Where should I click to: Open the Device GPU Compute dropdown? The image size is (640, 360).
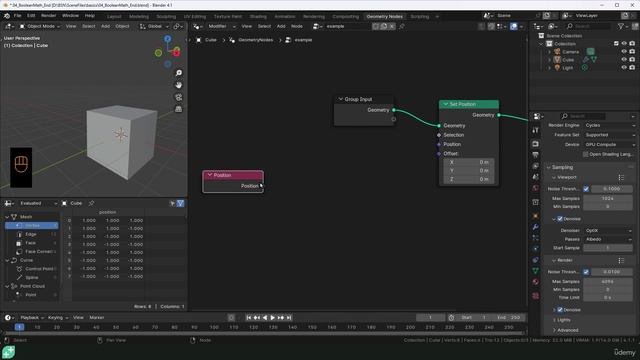click(x=610, y=144)
